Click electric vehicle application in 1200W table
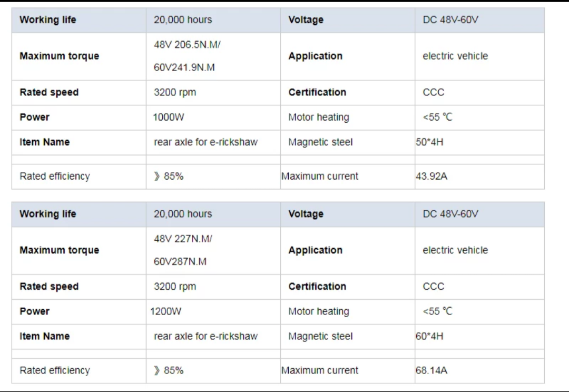Screen dimensions: 569x392 pyautogui.click(x=455, y=250)
